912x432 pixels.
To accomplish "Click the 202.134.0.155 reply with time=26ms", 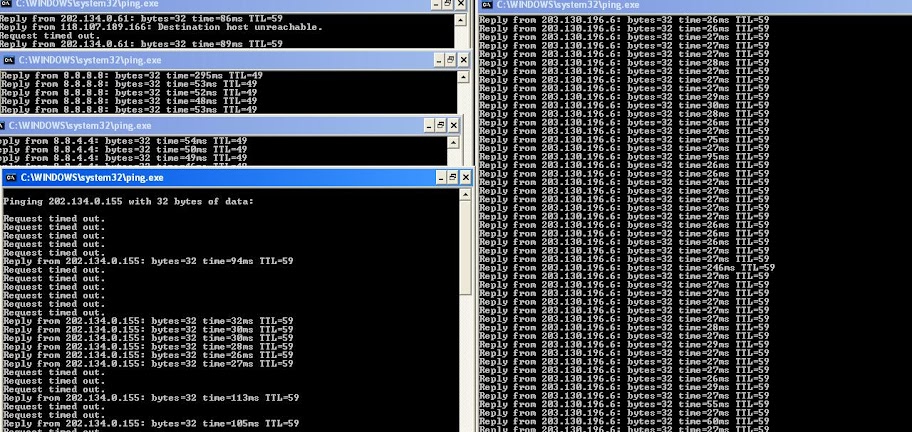I will tap(148, 355).
